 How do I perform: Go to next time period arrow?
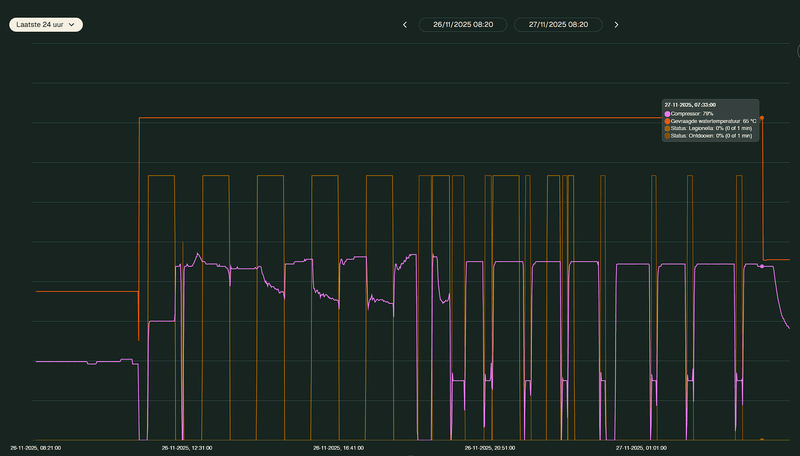(616, 24)
